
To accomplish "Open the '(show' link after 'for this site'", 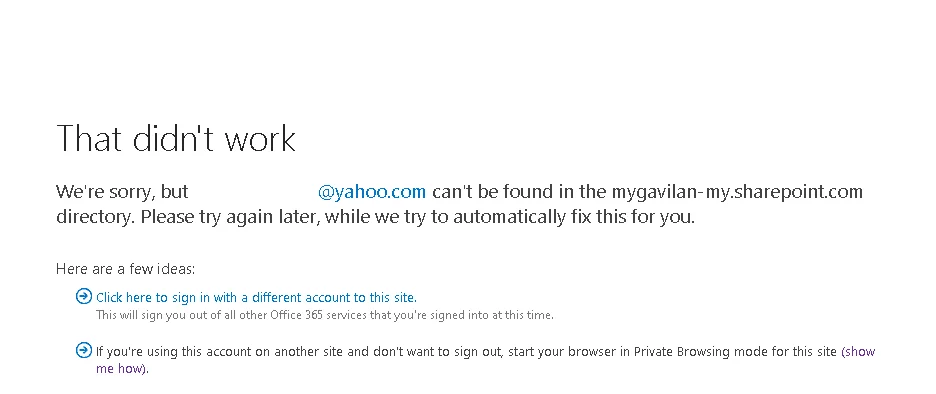I will pos(858,352).
